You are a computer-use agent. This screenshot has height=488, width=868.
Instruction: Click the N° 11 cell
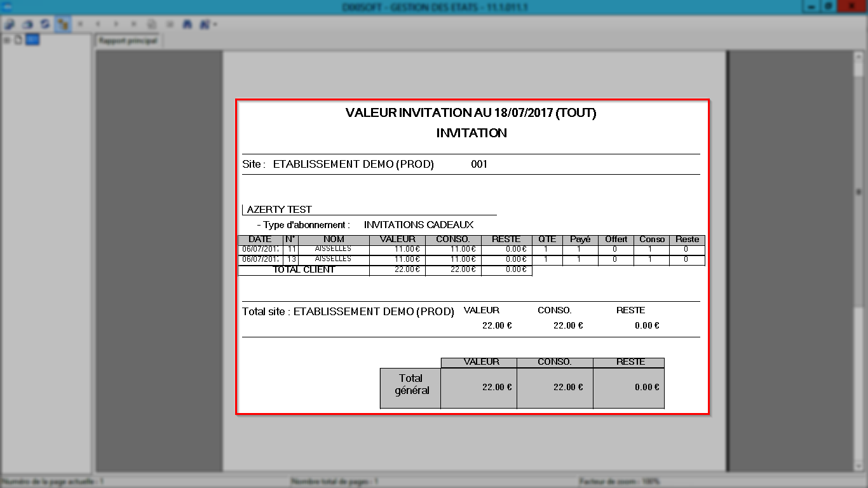(291, 250)
